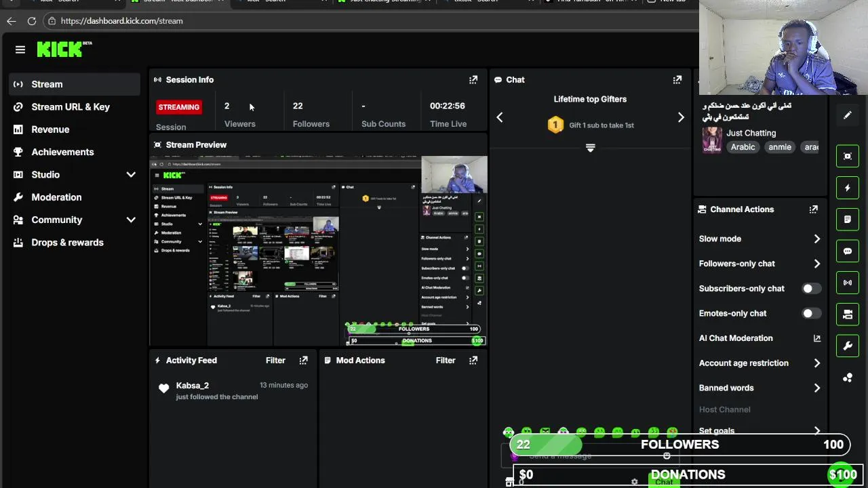Pop out the Session Info panel
The width and height of the screenshot is (868, 488).
[473, 80]
